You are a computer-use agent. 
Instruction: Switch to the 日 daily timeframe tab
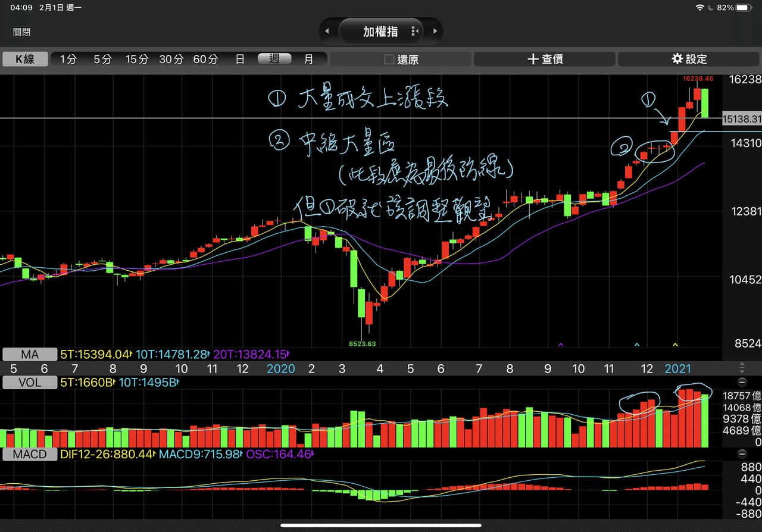[x=239, y=59]
